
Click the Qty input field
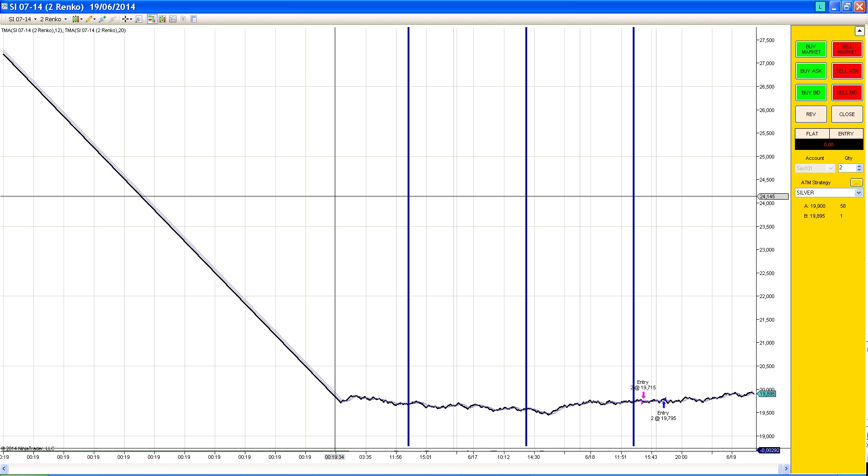(846, 168)
